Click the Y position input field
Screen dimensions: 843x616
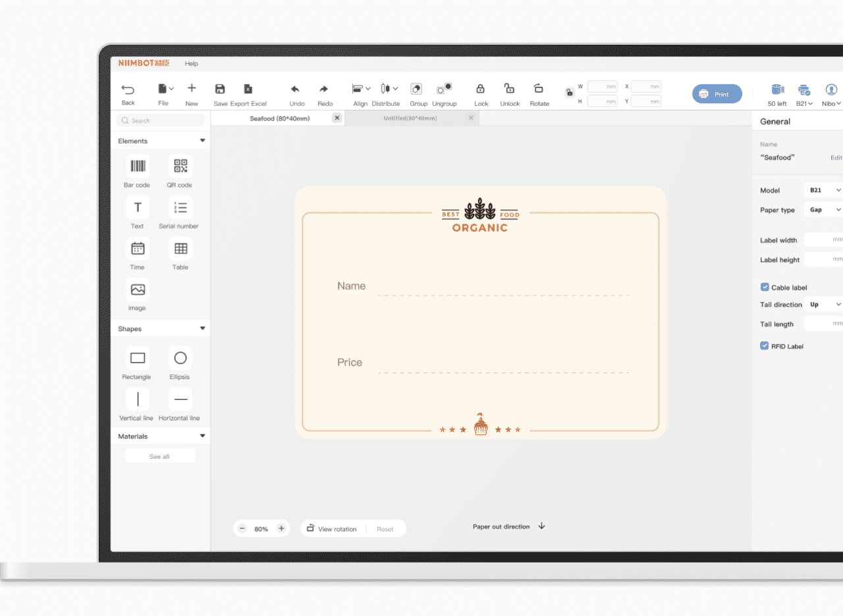646,101
